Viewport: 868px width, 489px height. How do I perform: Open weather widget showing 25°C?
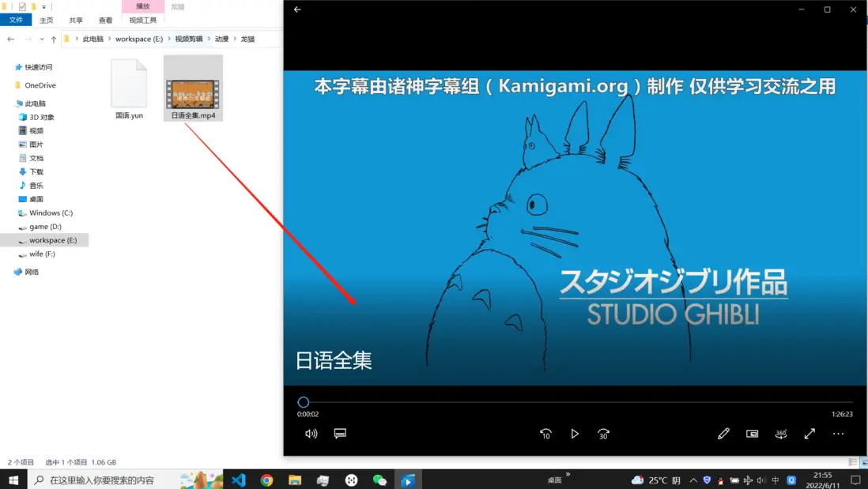(656, 480)
